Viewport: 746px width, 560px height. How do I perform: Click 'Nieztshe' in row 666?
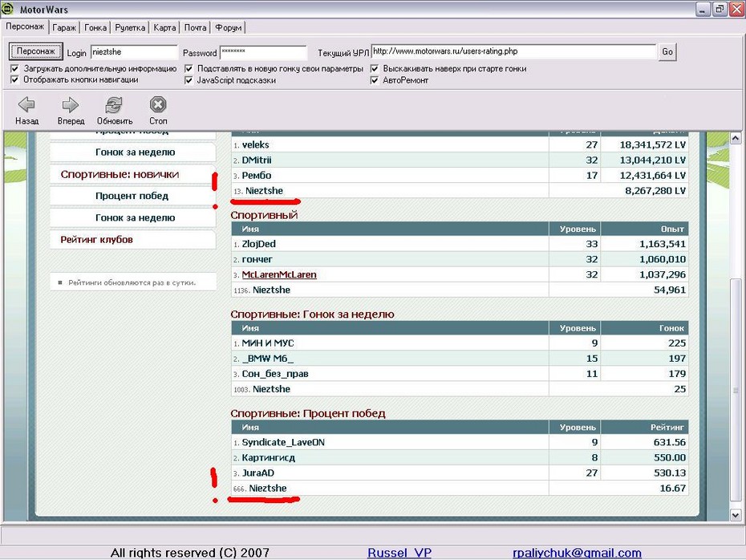tap(268, 488)
